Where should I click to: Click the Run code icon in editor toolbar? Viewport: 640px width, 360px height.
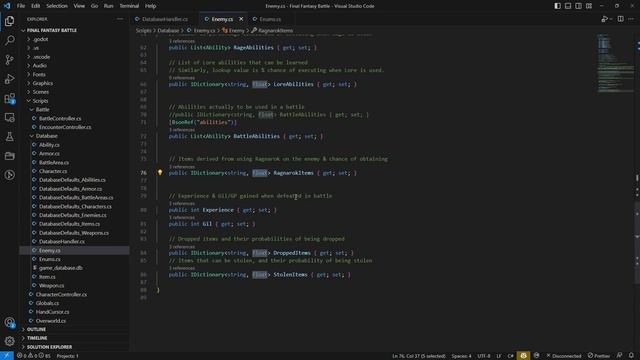604,19
